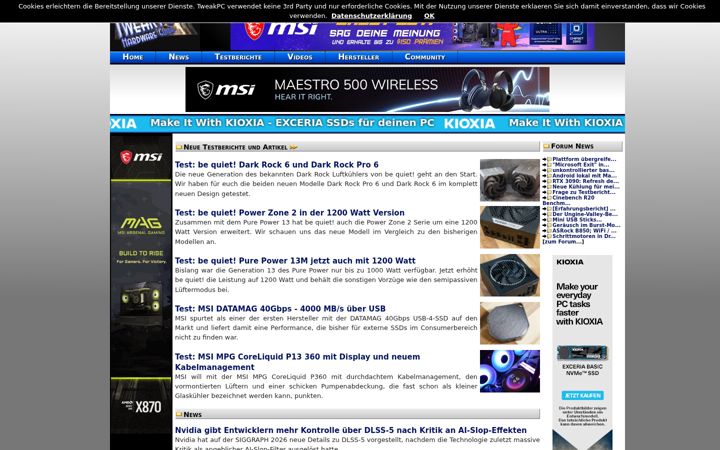This screenshot has width=720, height=450.
Task: Open the Testberichte menu item
Action: [x=238, y=57]
